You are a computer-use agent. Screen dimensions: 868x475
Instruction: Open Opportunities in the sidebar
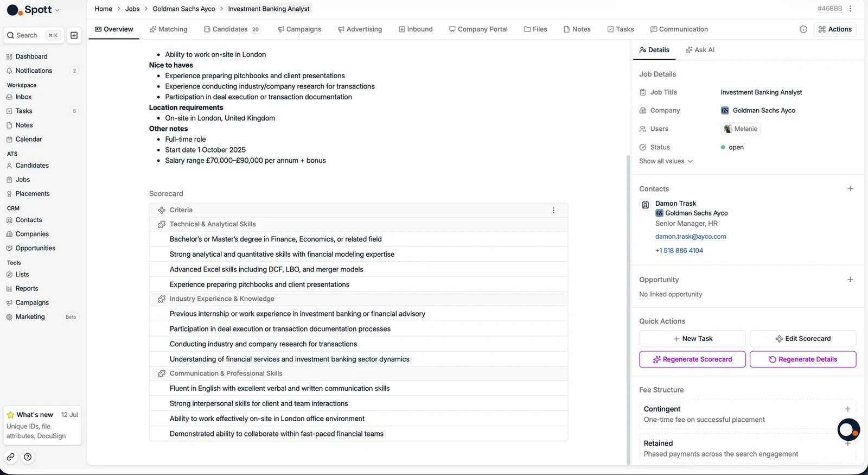coord(35,248)
